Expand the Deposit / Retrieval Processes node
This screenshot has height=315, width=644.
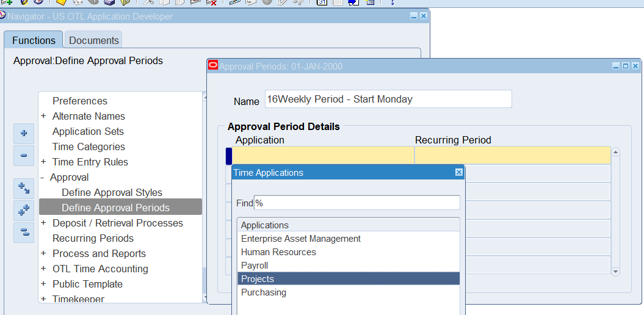click(x=43, y=223)
